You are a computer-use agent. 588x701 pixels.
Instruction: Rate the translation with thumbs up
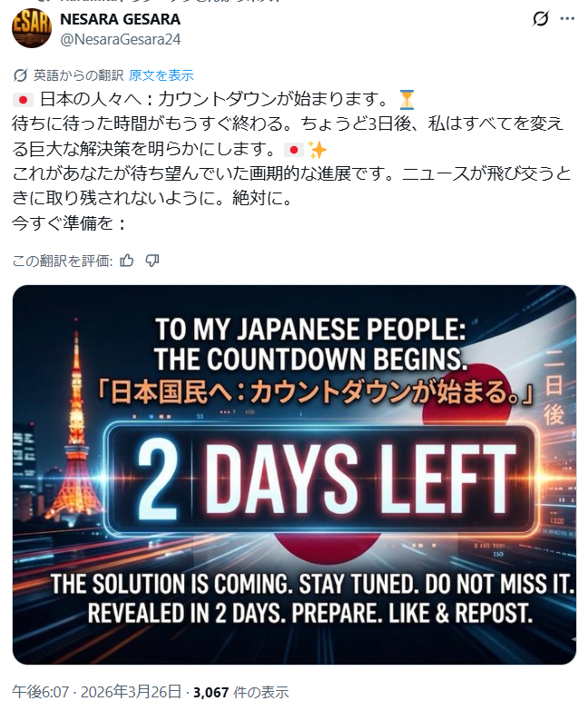click(127, 261)
